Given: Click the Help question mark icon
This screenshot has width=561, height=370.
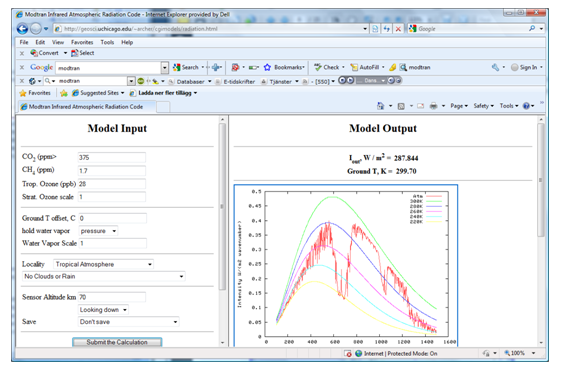Looking at the screenshot, I should [526, 106].
